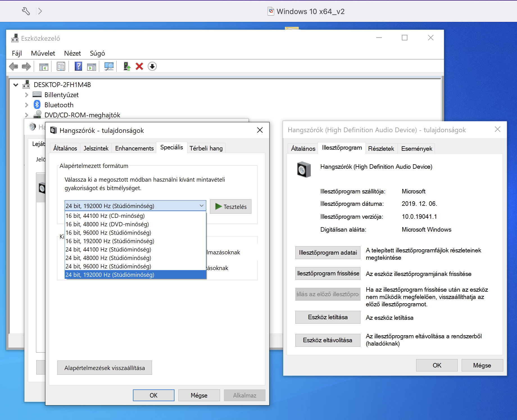Close the Hangszórók tulajdonságok dialog
The image size is (517, 420).
(260, 130)
